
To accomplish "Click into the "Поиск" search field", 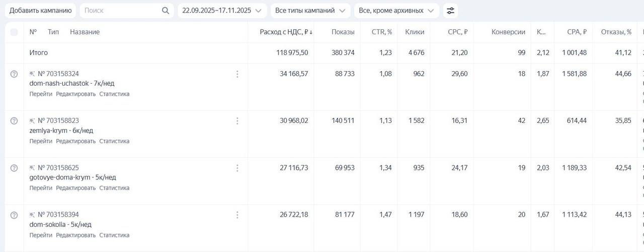I will pos(121,11).
